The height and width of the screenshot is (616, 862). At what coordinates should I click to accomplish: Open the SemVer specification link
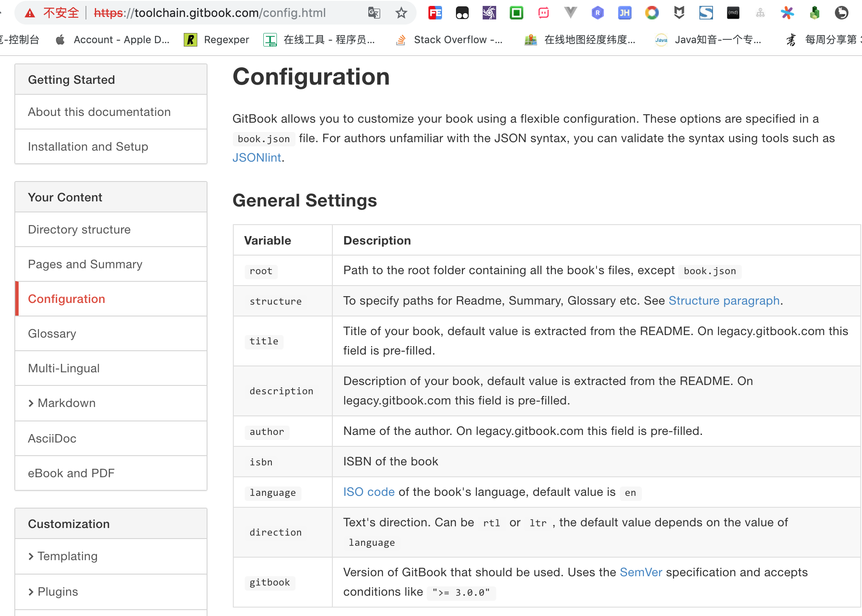641,572
